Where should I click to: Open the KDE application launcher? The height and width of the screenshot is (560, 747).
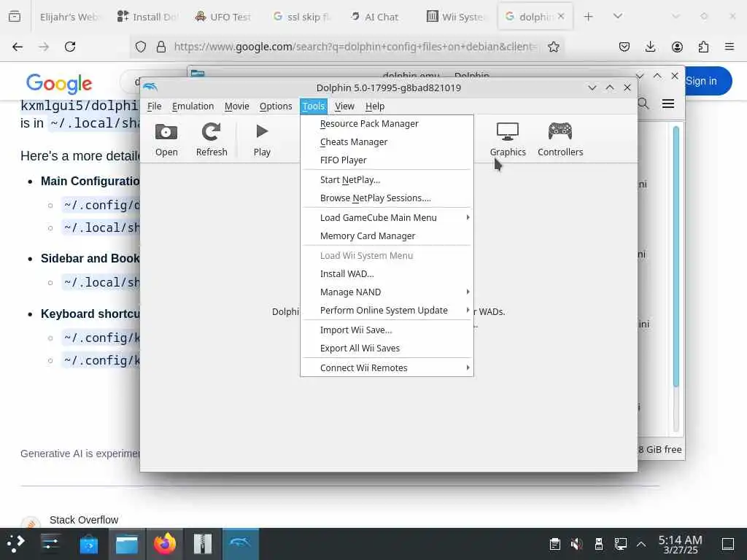(x=16, y=544)
